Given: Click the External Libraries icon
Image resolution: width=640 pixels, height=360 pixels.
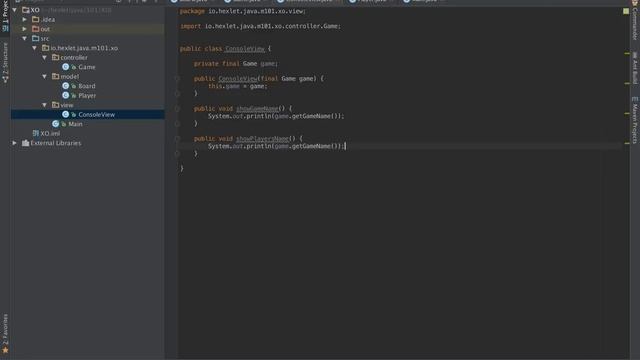Looking at the screenshot, I should click(x=25, y=143).
